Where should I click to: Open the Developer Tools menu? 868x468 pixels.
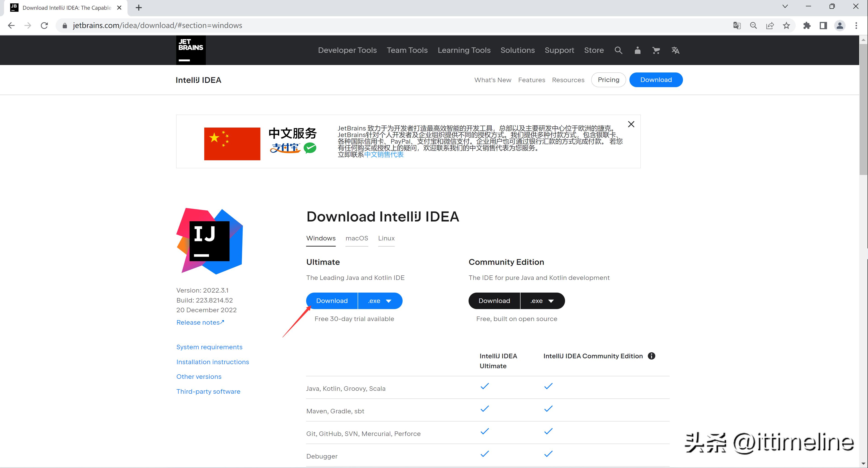[x=347, y=50]
